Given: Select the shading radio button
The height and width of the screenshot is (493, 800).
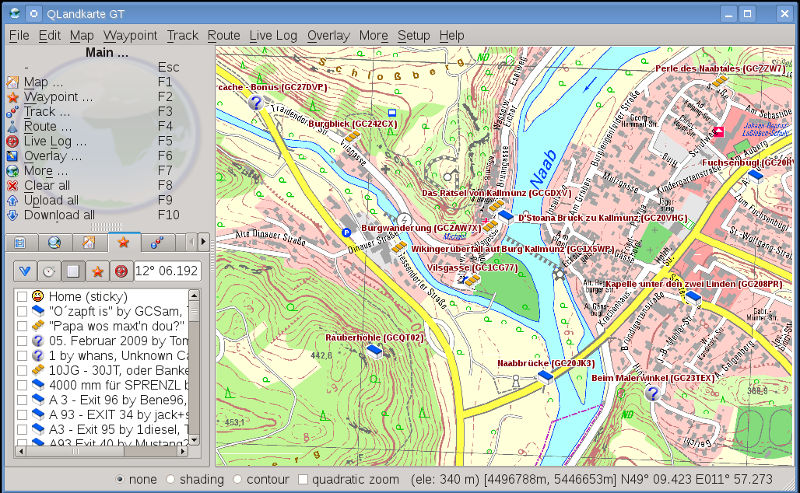Looking at the screenshot, I should pos(170,480).
